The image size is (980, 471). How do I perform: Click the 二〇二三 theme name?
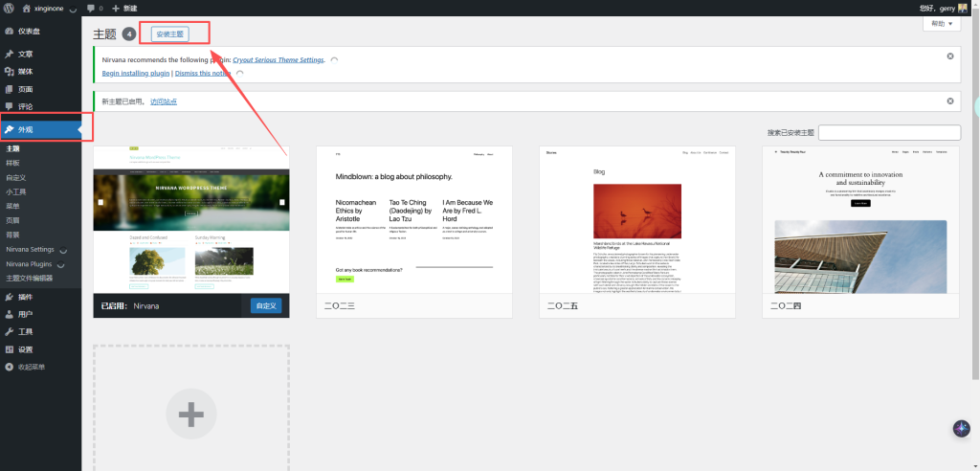point(340,306)
